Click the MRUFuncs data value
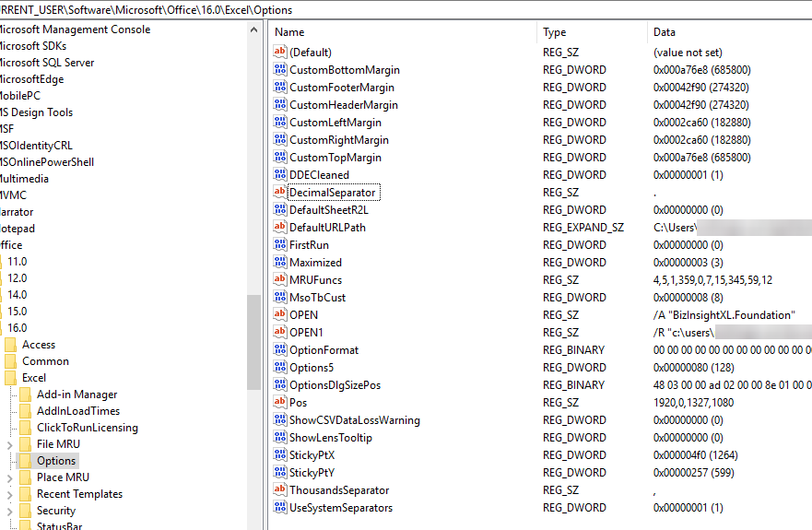The width and height of the screenshot is (812, 530). tap(712, 280)
